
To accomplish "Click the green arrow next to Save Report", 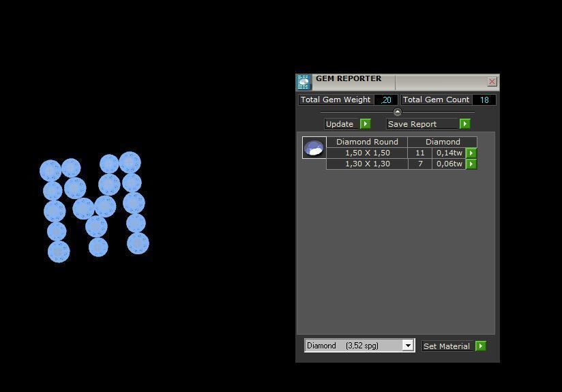I will [465, 124].
